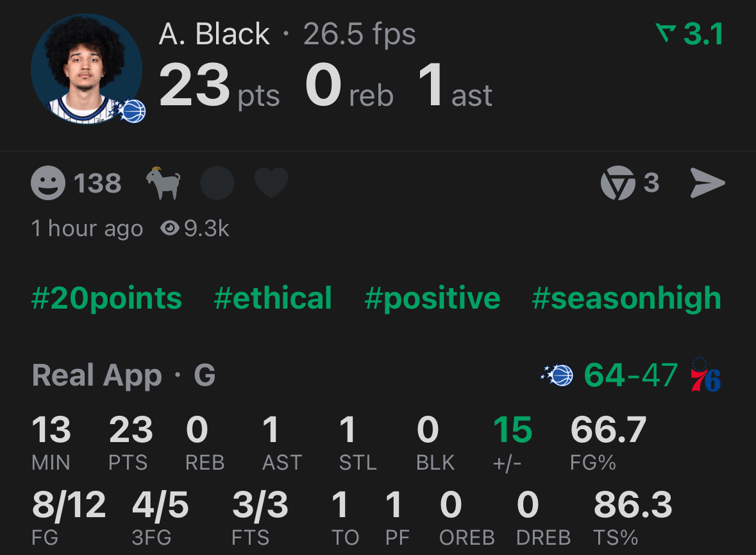Toggle the heart to like the post
Image resolution: width=756 pixels, height=555 pixels.
pyautogui.click(x=271, y=182)
